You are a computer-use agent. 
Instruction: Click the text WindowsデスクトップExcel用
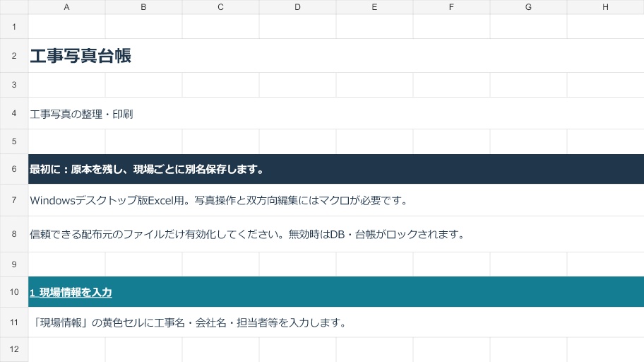[x=220, y=200]
